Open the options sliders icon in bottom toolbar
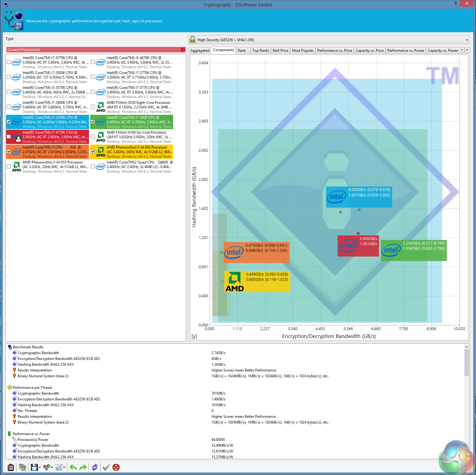This screenshot has height=475, width=476. (11, 467)
